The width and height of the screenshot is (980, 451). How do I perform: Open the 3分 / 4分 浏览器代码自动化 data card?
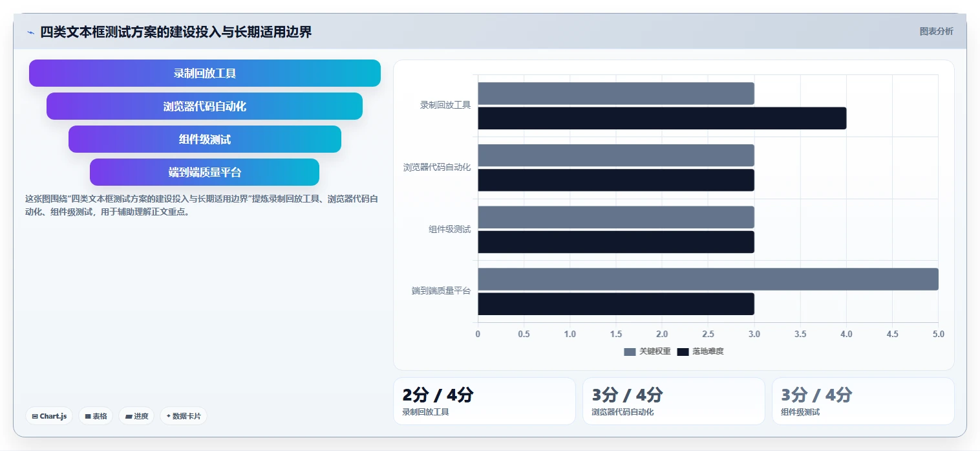(x=674, y=401)
